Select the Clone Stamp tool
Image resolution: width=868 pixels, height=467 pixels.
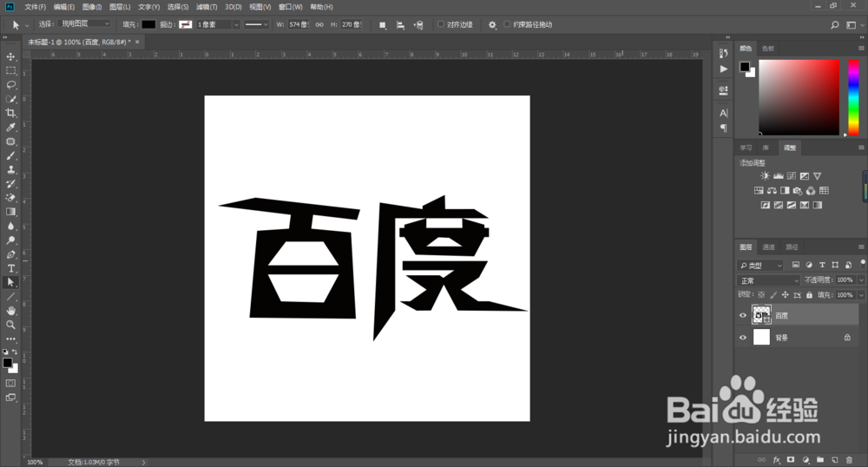10,169
